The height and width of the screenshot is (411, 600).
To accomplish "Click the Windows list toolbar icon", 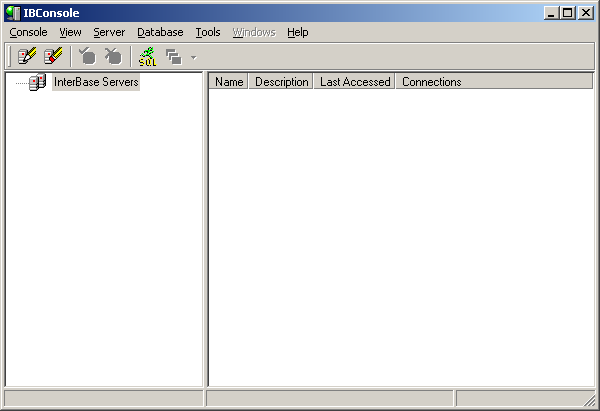I will tap(174, 57).
